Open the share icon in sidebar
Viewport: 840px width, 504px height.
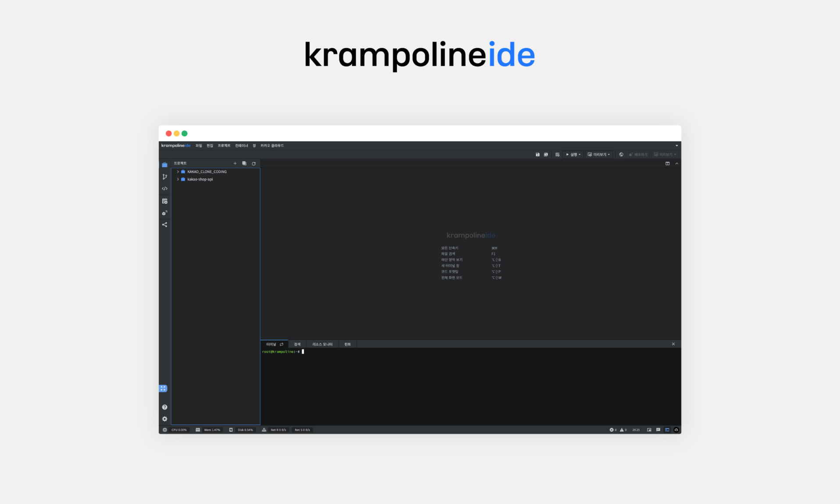coord(164,225)
